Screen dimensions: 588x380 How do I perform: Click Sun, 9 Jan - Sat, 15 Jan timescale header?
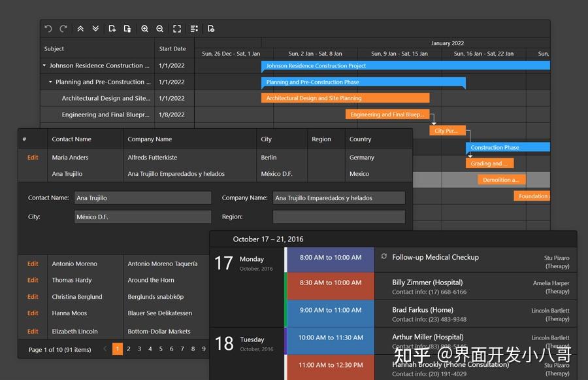(x=399, y=54)
